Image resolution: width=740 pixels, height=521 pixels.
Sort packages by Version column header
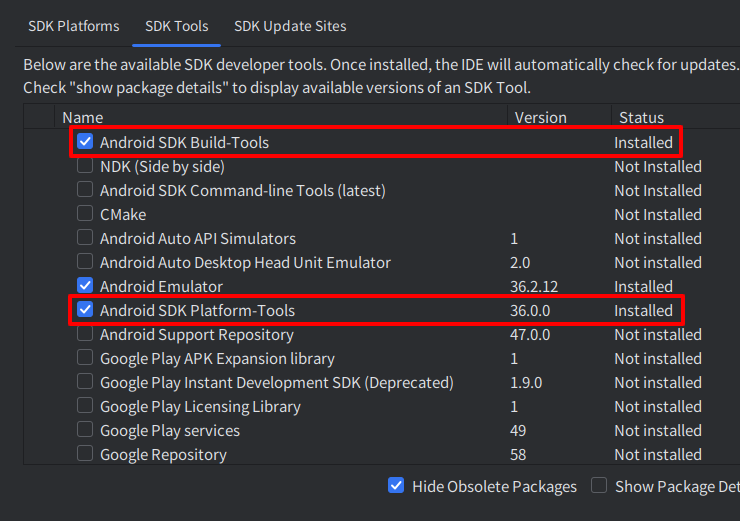point(540,117)
